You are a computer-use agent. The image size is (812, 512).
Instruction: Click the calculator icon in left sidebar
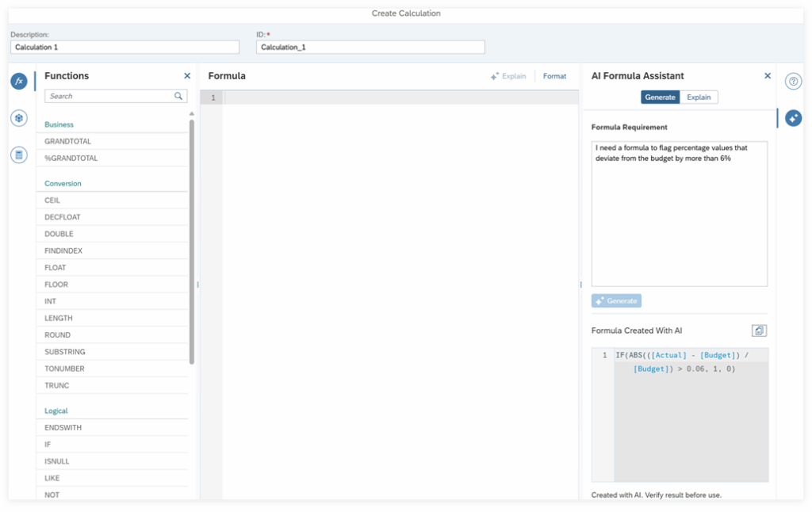point(19,155)
